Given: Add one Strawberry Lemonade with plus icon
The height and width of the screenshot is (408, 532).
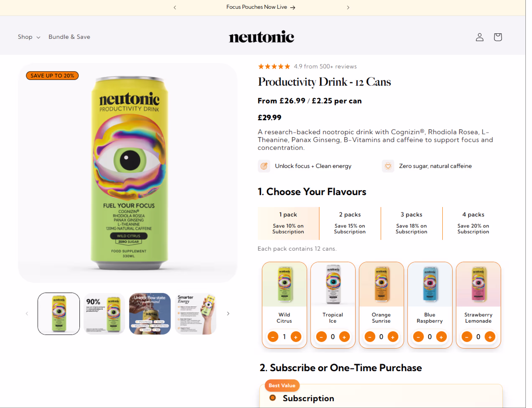Looking at the screenshot, I should [490, 337].
